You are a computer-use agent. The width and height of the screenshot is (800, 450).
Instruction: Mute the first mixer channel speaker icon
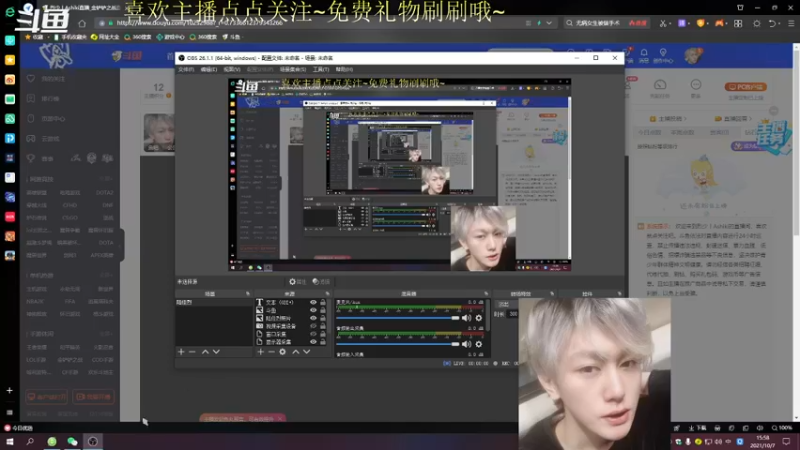tap(466, 318)
